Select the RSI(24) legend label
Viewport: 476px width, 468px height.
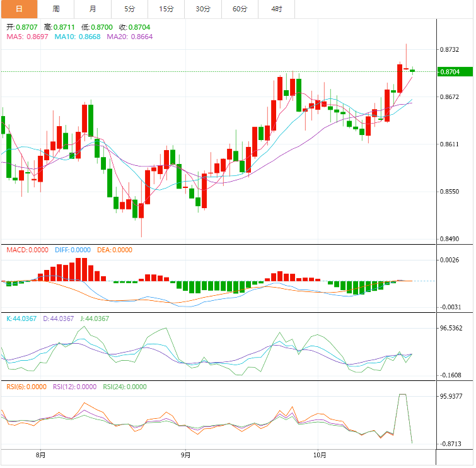click(125, 387)
